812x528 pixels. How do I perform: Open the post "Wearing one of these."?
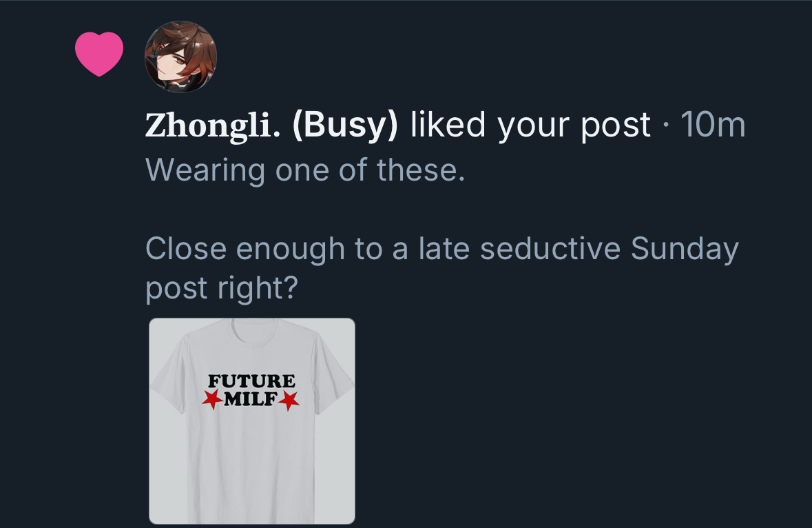(x=305, y=170)
